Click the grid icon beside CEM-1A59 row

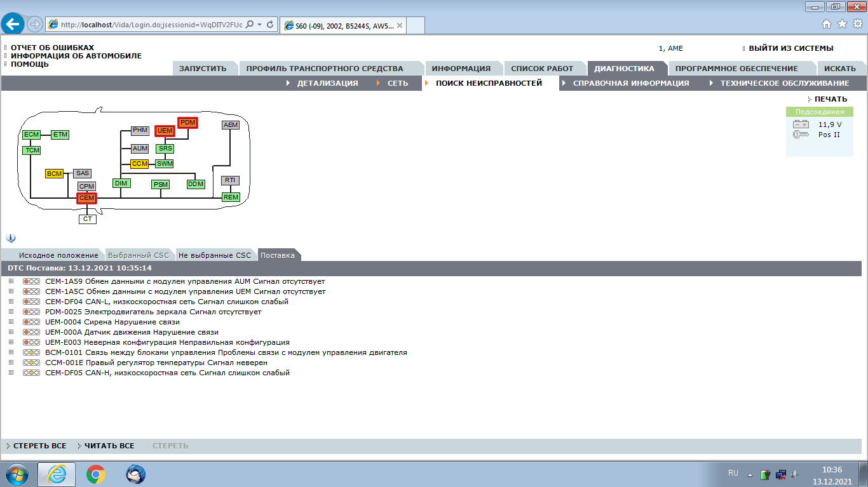[x=11, y=281]
